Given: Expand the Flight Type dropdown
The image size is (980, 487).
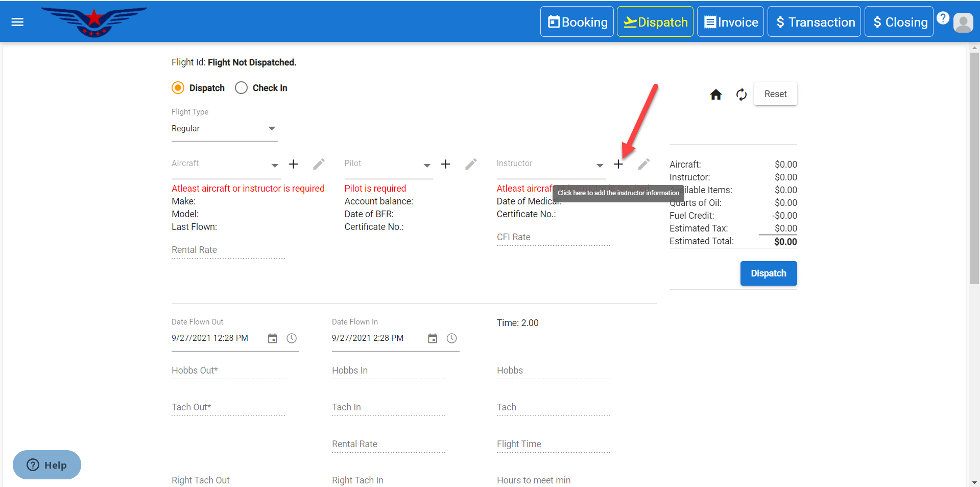Looking at the screenshot, I should tap(272, 128).
